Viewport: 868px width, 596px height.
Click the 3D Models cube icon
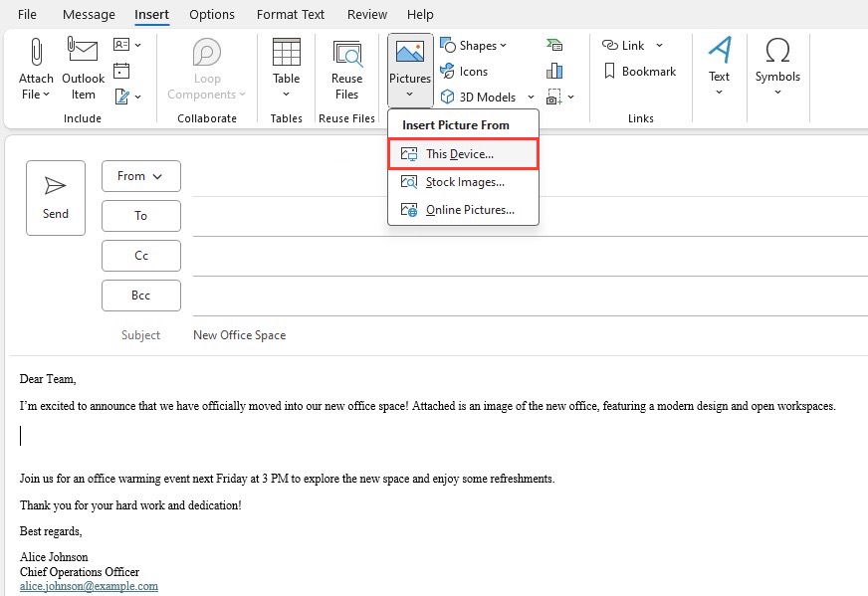tap(447, 97)
